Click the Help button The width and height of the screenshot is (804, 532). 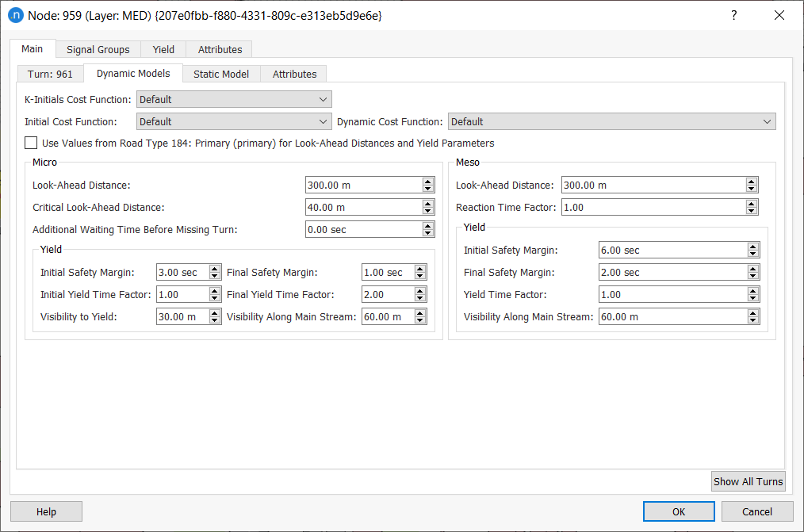click(46, 511)
